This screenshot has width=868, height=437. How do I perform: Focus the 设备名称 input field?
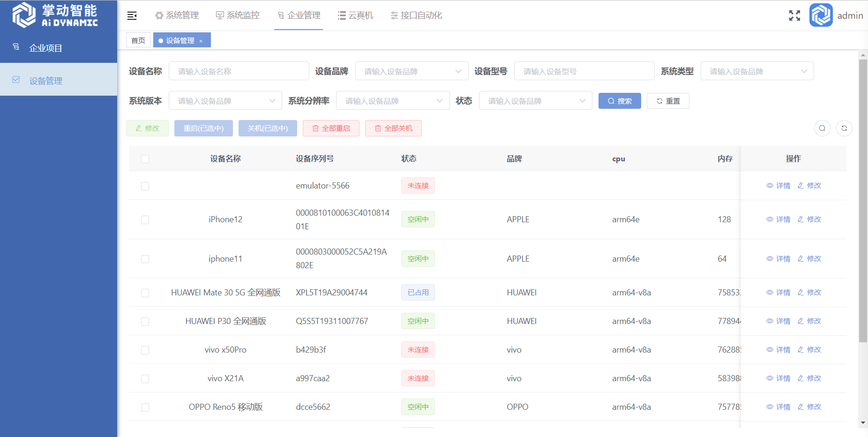pyautogui.click(x=239, y=71)
